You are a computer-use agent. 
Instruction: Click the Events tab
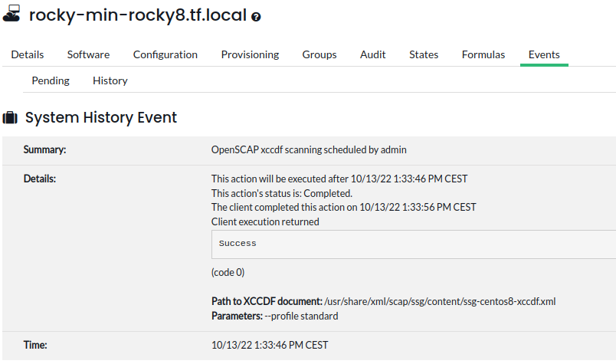tap(544, 54)
